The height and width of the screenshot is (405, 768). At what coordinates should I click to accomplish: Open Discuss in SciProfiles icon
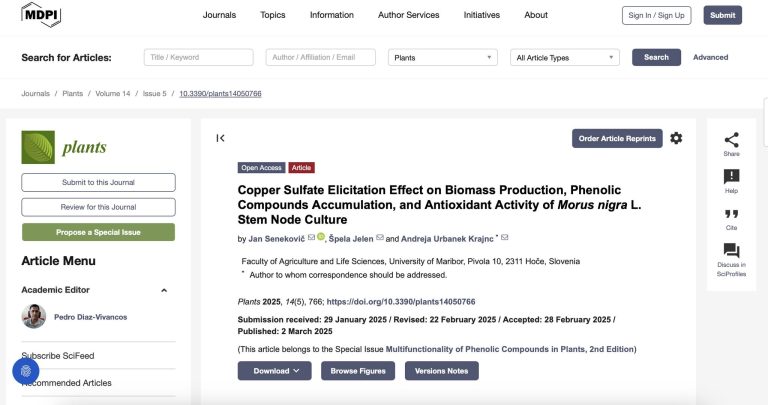click(731, 250)
